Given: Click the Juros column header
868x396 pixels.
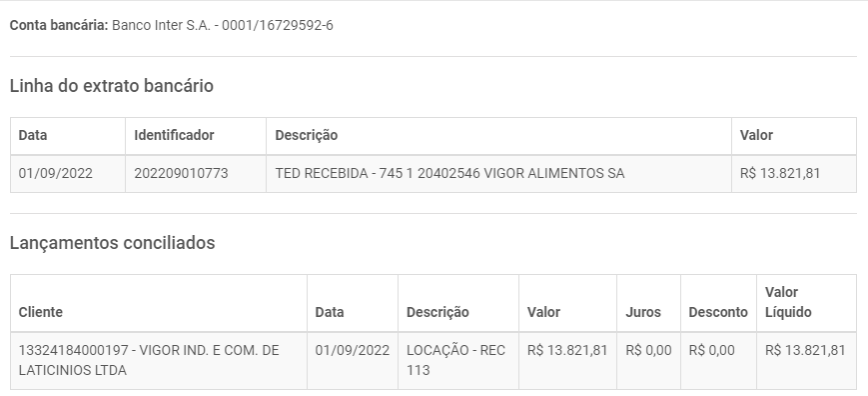Looking at the screenshot, I should click(642, 312).
